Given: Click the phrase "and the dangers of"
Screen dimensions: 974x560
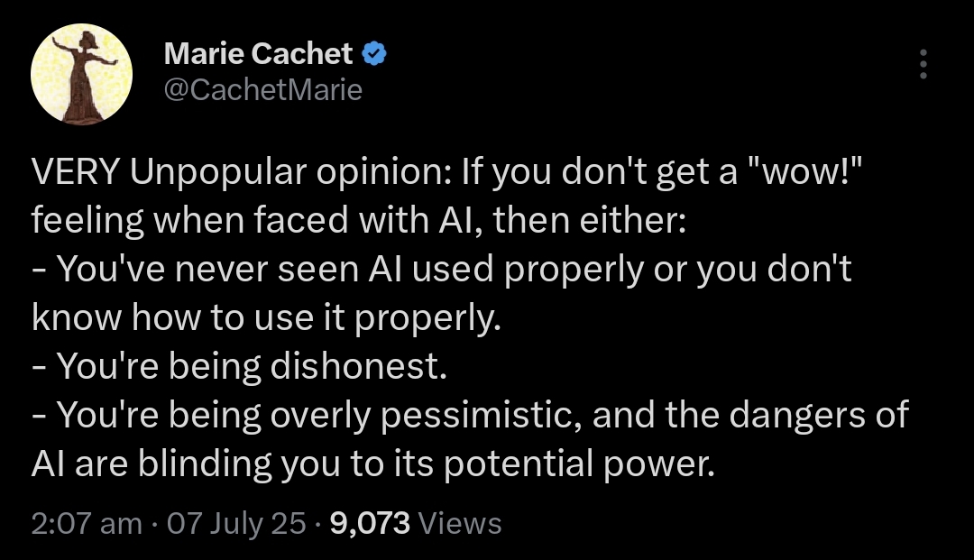Looking at the screenshot, I should (x=750, y=415).
